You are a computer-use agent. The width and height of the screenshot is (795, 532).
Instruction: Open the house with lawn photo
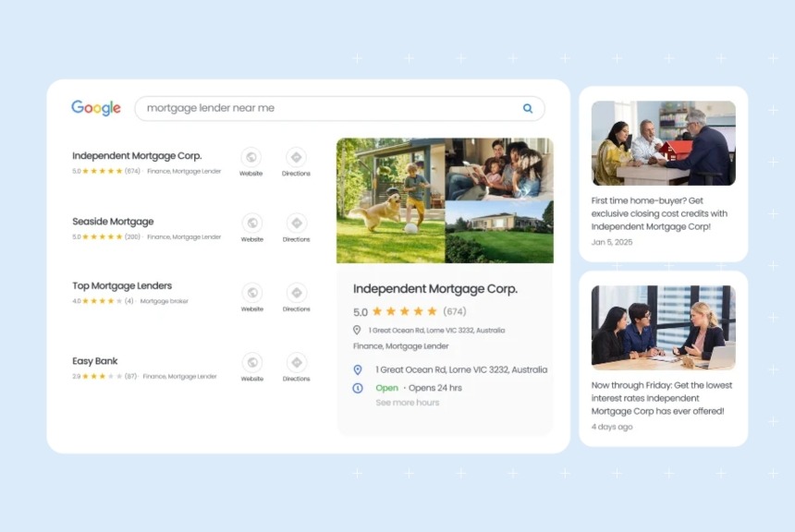499,232
